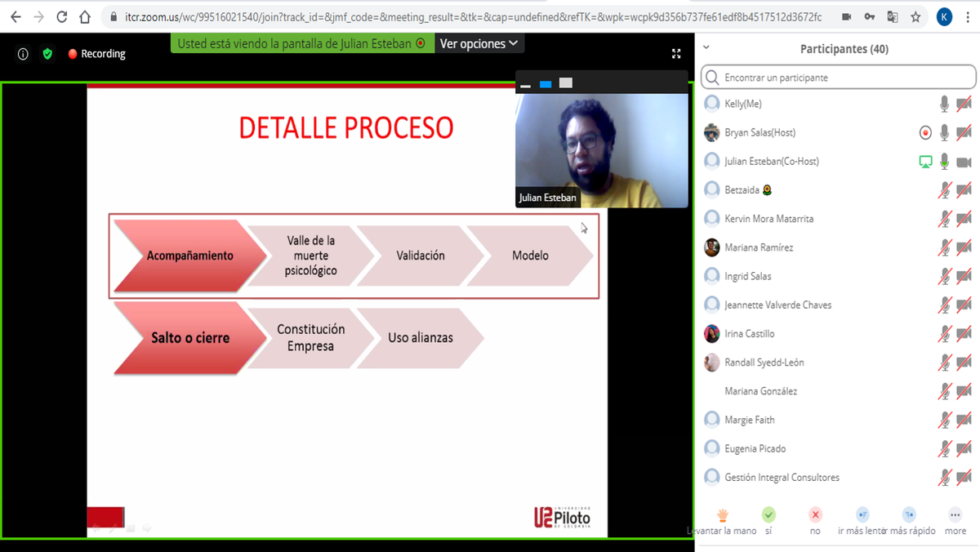Focus the browser address bar URL

click(474, 16)
